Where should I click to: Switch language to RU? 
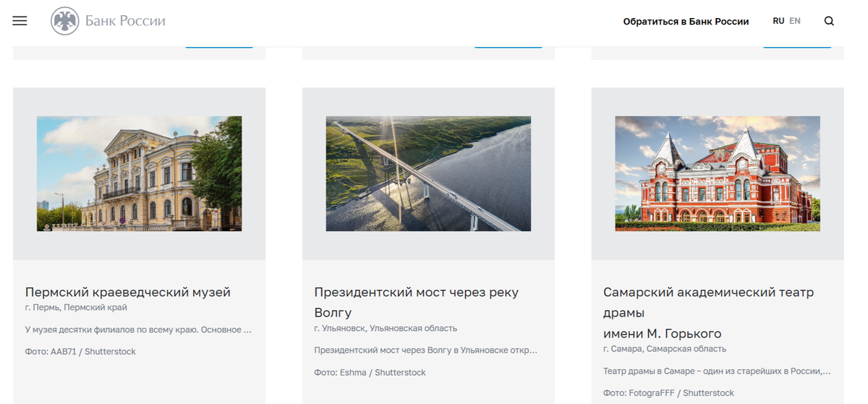pyautogui.click(x=778, y=21)
